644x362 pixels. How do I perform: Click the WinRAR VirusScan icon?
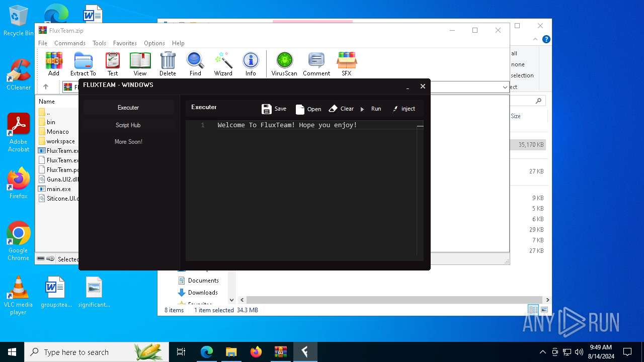[284, 64]
